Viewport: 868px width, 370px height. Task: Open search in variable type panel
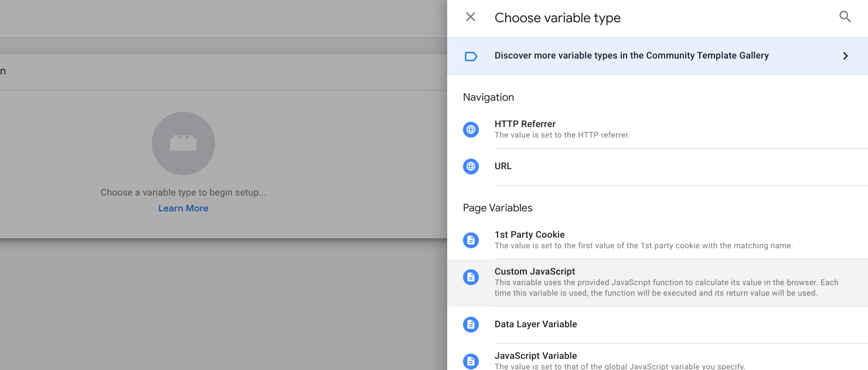pos(845,17)
